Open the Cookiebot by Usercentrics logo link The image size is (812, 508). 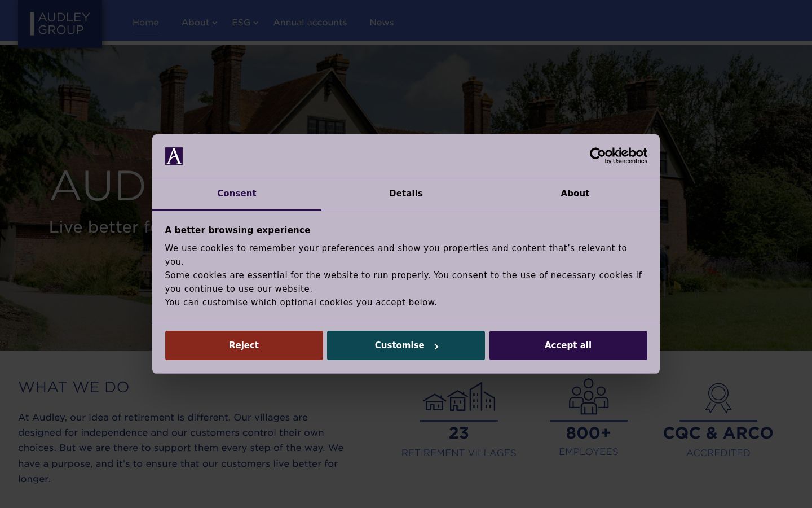tap(618, 156)
